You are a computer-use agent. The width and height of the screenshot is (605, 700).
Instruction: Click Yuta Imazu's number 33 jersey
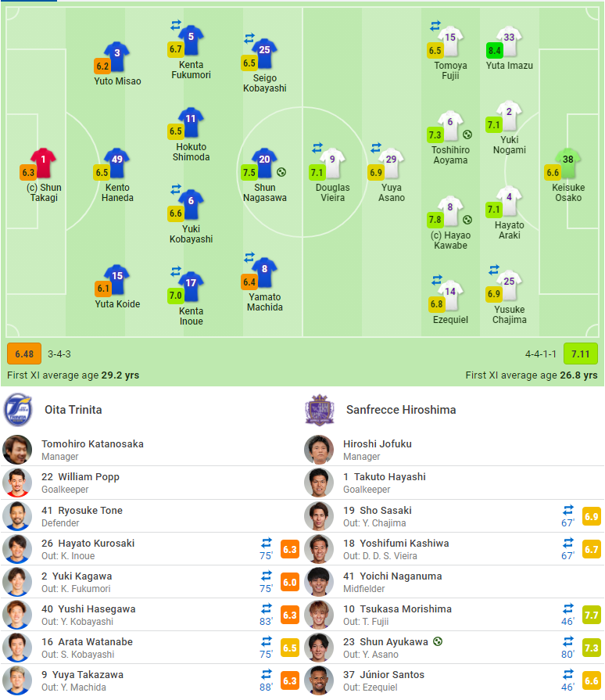coord(509,41)
